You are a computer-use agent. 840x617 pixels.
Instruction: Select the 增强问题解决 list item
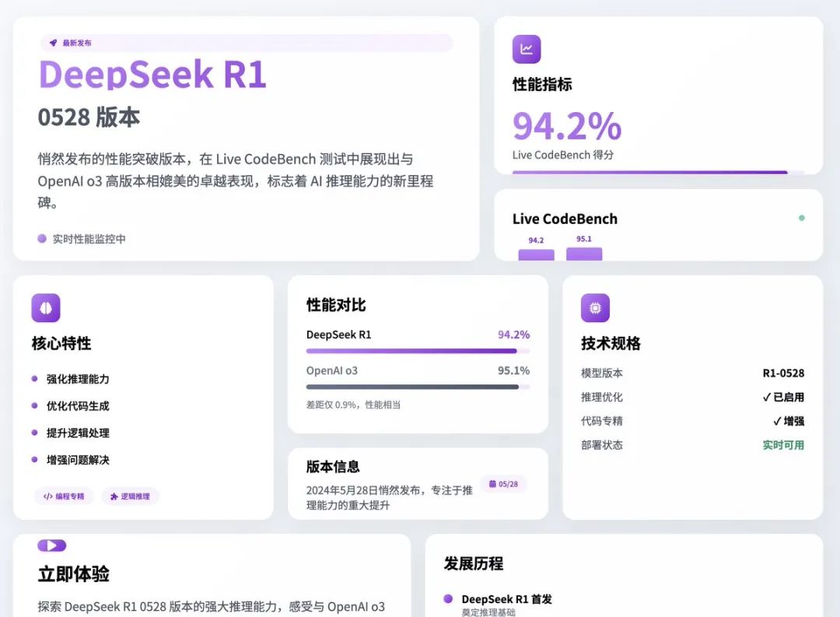click(78, 460)
